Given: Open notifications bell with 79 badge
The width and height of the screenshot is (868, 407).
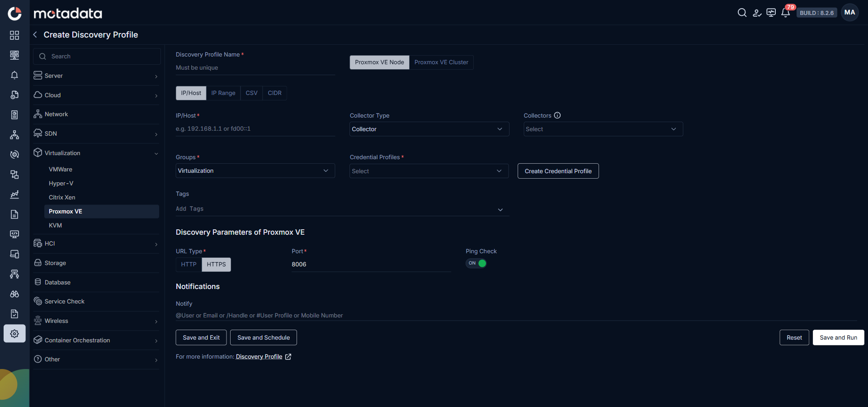Looking at the screenshot, I should 786,12.
